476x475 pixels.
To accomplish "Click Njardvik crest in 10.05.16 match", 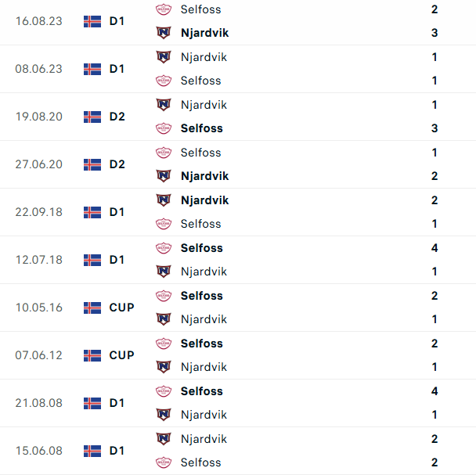I will [164, 319].
